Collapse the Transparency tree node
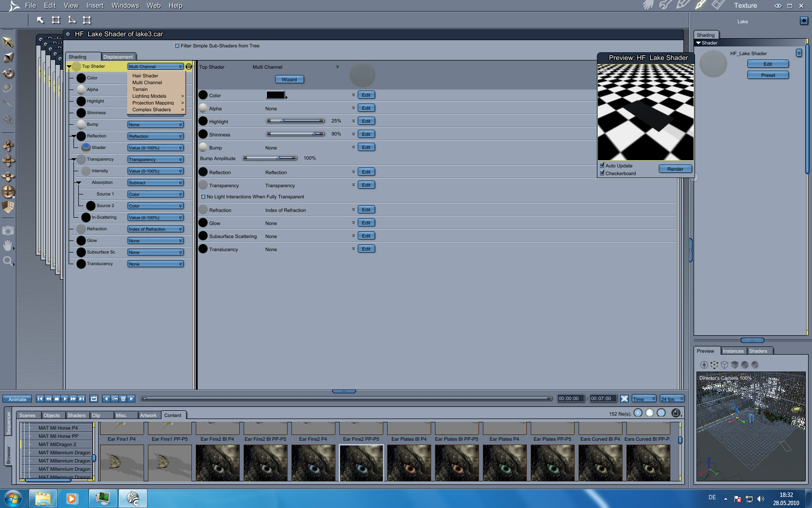Viewport: 812px width, 508px height. coord(74,159)
